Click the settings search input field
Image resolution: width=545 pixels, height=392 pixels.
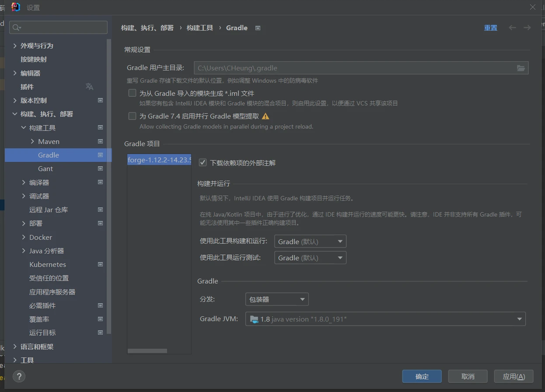tap(59, 27)
